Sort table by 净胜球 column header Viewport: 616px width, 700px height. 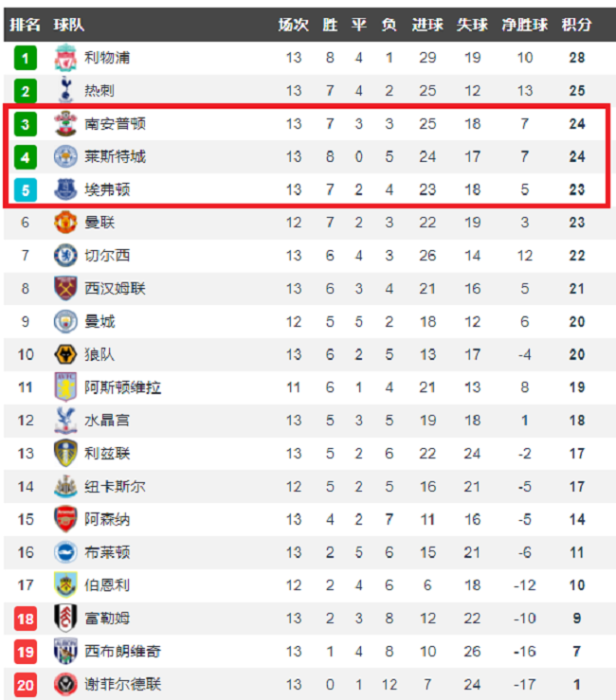[x=524, y=25]
